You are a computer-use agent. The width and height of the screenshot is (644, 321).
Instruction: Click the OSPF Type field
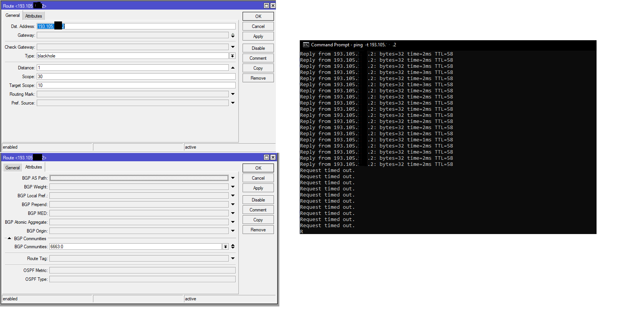point(143,279)
